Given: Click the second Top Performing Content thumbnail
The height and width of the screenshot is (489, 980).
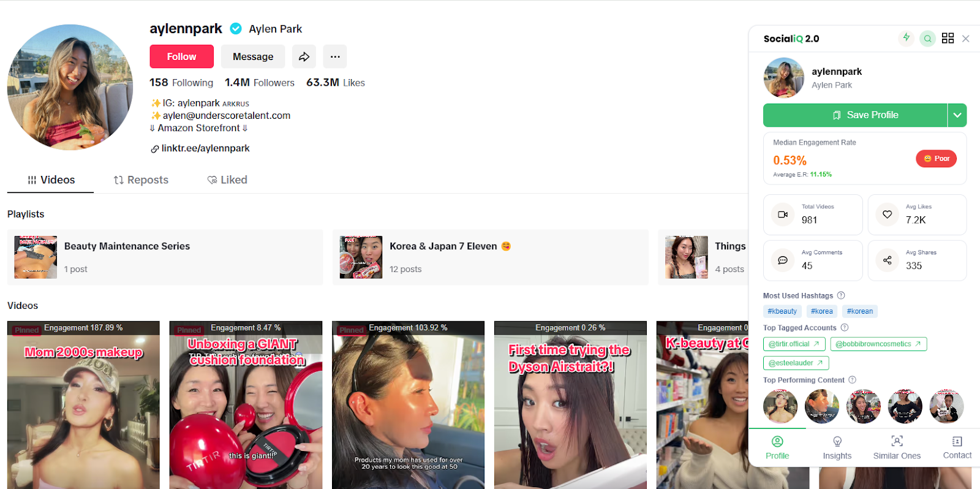Looking at the screenshot, I should click(822, 406).
